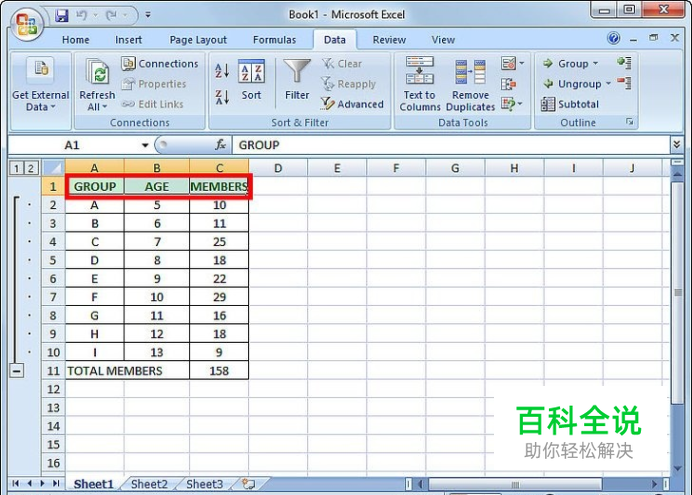Open Advanced filter options
Image resolution: width=692 pixels, height=495 pixels.
click(x=352, y=104)
